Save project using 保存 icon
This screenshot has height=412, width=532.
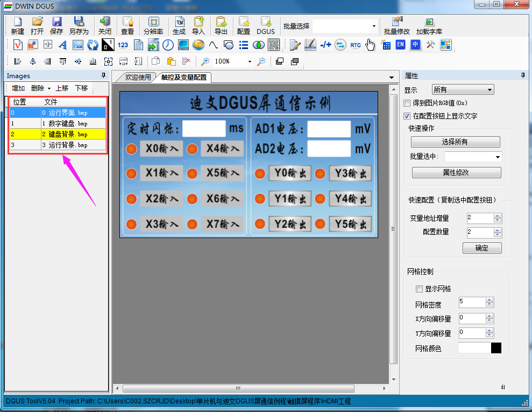click(56, 26)
